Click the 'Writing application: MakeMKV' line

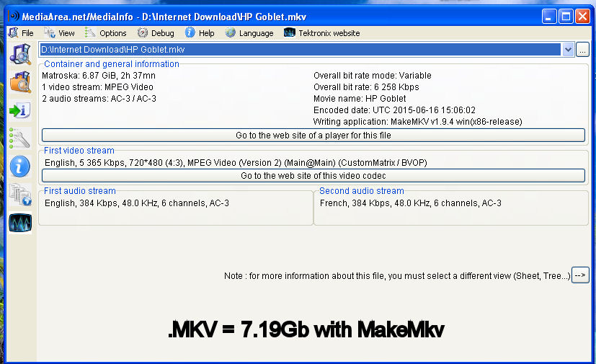(x=418, y=122)
